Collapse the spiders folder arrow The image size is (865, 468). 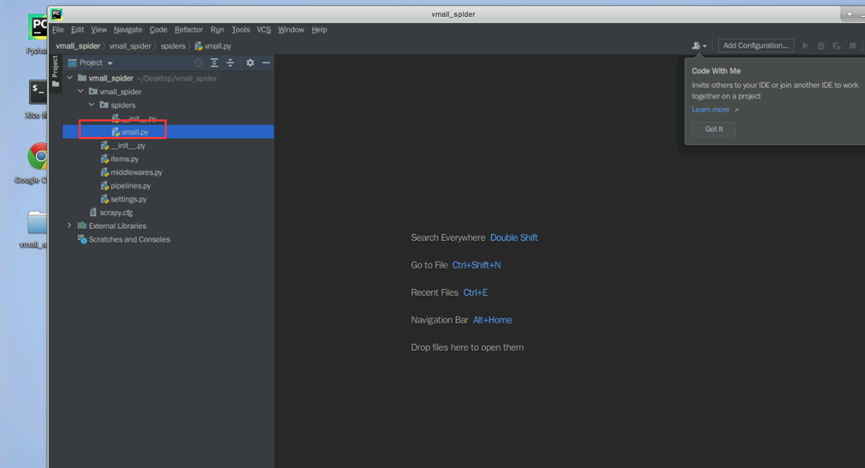[92, 104]
